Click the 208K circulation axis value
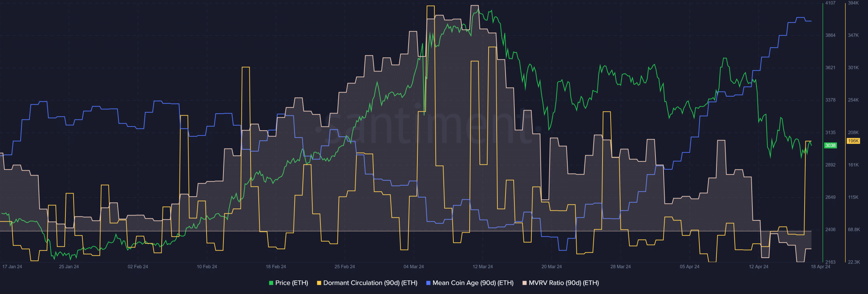The width and height of the screenshot is (868, 294). tap(853, 133)
